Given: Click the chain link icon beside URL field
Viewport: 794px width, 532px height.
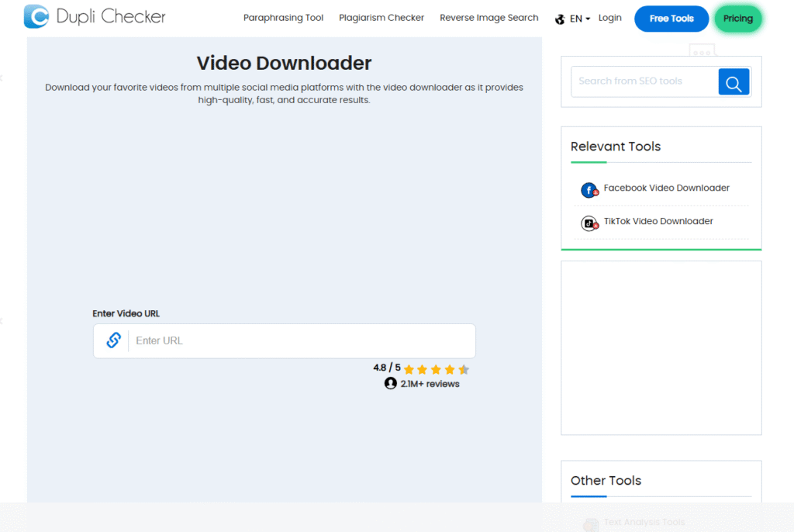Looking at the screenshot, I should (x=113, y=340).
